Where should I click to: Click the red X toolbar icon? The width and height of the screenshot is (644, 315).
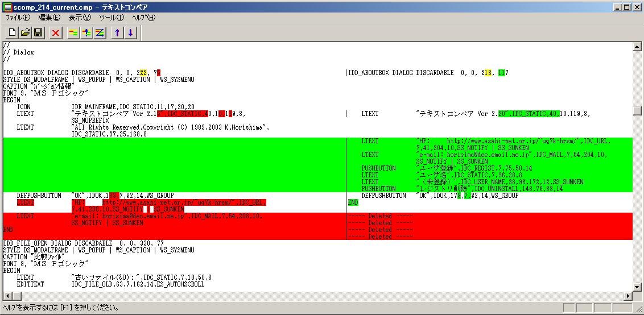click(x=56, y=32)
